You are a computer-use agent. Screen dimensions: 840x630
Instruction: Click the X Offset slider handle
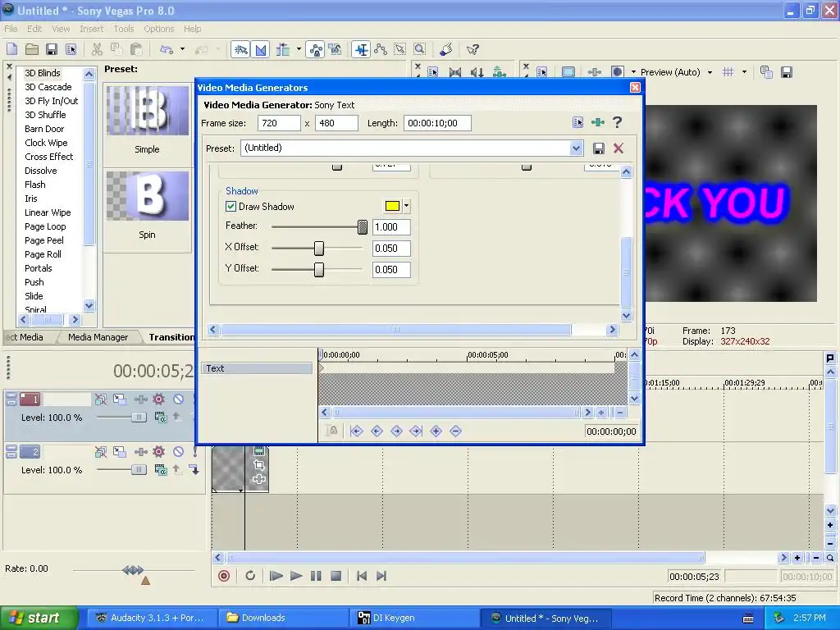pos(319,249)
